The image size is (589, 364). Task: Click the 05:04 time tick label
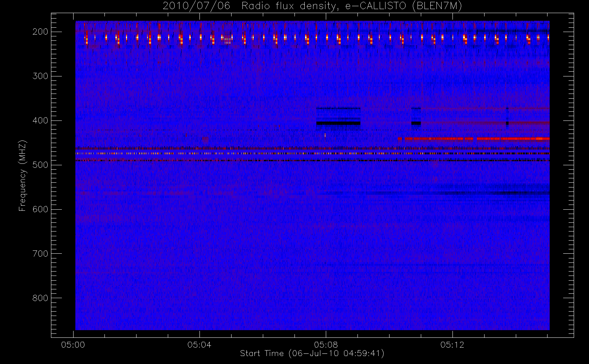199,345
